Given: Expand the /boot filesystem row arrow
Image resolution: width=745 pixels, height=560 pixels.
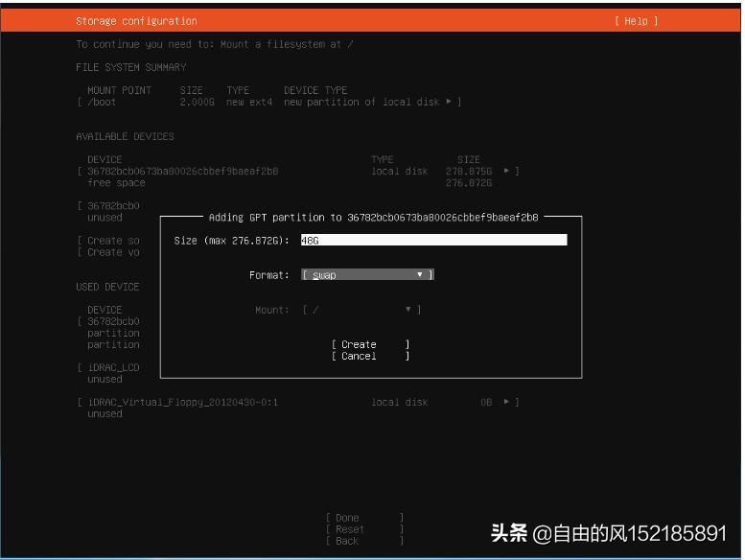Looking at the screenshot, I should tap(449, 102).
